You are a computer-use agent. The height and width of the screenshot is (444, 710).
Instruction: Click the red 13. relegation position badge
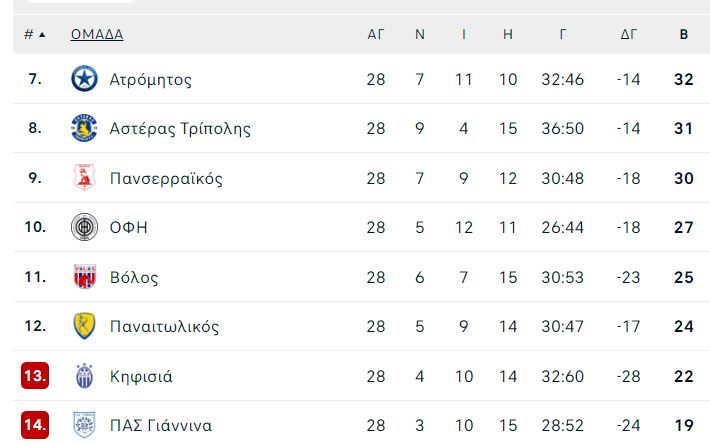[35, 376]
